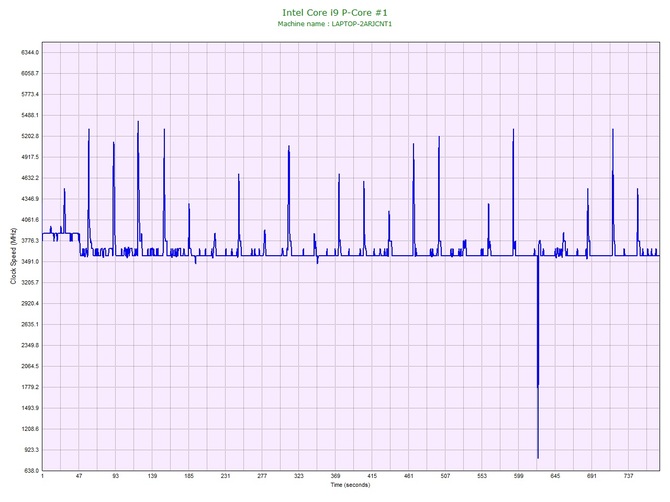Viewport: 670px width, 502px height.
Task: Click the 4346.9 y-axis value
Action: point(30,199)
